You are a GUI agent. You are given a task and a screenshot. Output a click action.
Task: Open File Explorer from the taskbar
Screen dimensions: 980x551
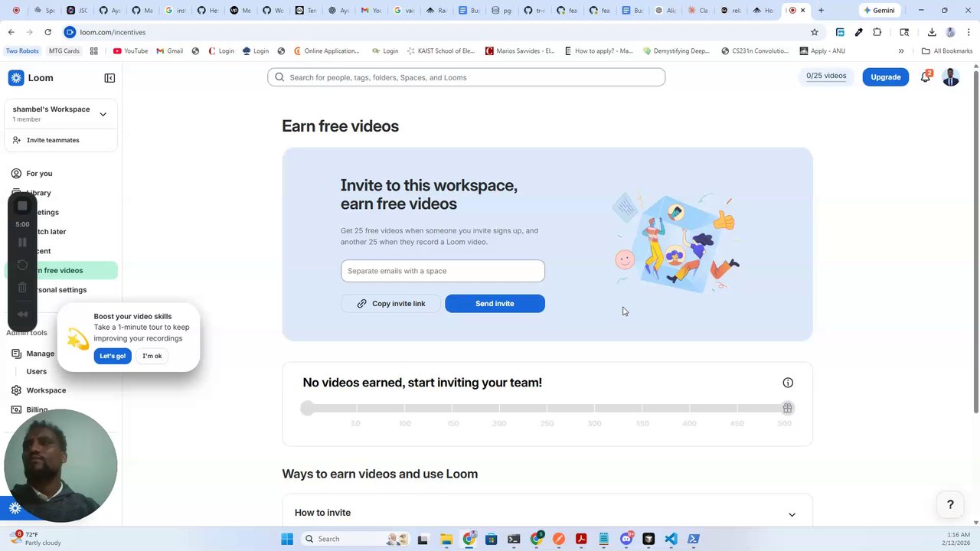click(x=446, y=539)
